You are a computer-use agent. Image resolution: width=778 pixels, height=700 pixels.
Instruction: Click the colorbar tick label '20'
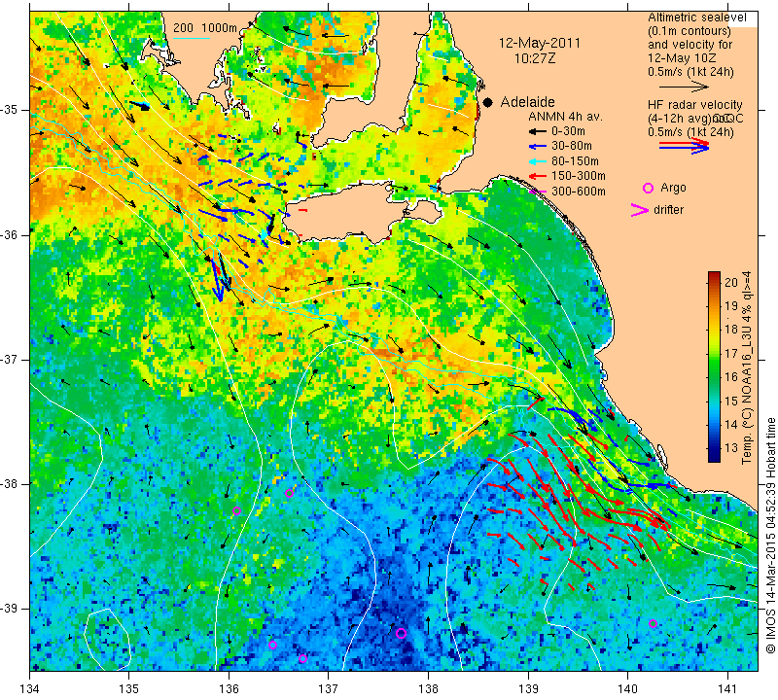731,282
